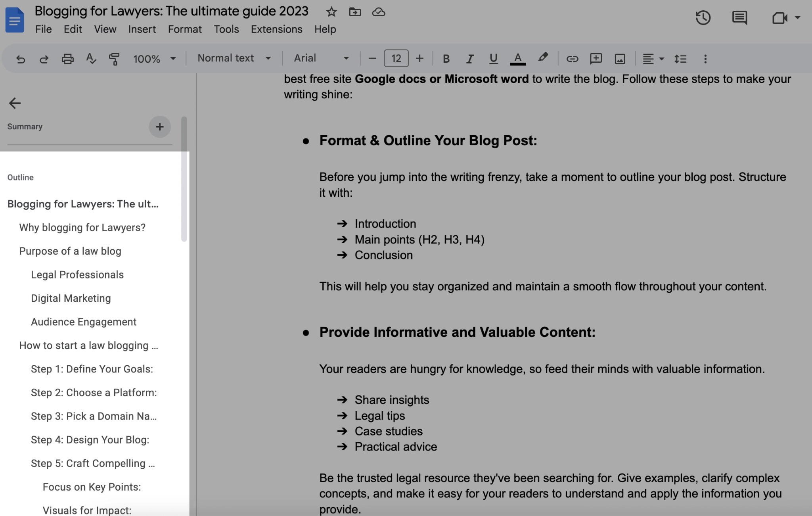The image size is (812, 516).
Task: Open text color picker
Action: [518, 59]
